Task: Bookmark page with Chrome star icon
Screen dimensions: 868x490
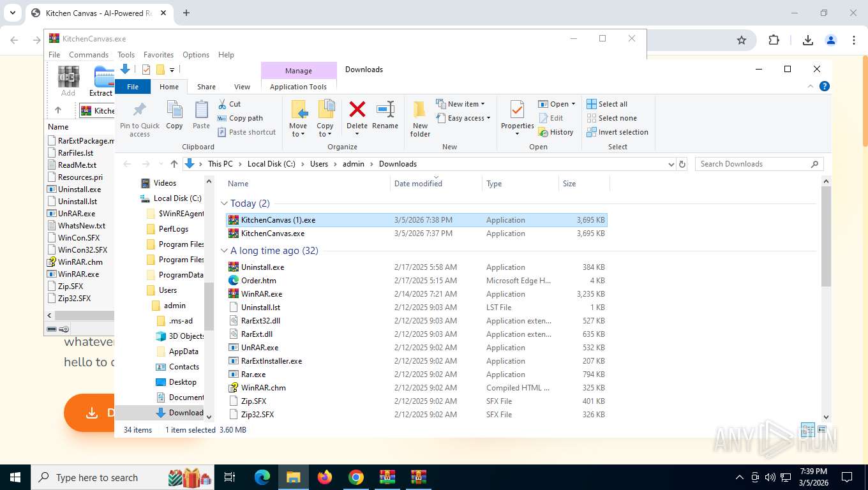Action: [x=742, y=40]
